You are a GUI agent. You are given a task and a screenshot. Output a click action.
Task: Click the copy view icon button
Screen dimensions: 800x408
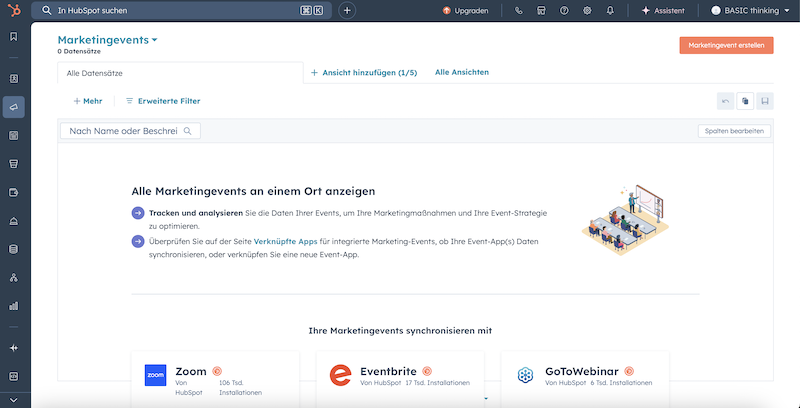[x=745, y=101]
